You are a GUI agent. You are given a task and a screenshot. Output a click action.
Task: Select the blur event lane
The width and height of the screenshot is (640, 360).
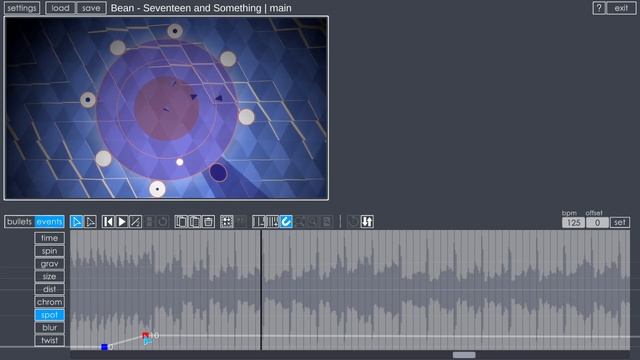(49, 327)
